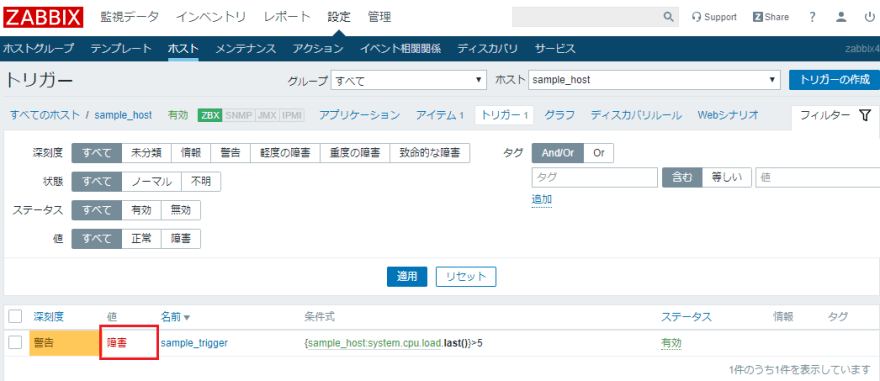Screen dimensions: 880x381
Task: Select ステータス 無効 option
Action: (x=181, y=210)
